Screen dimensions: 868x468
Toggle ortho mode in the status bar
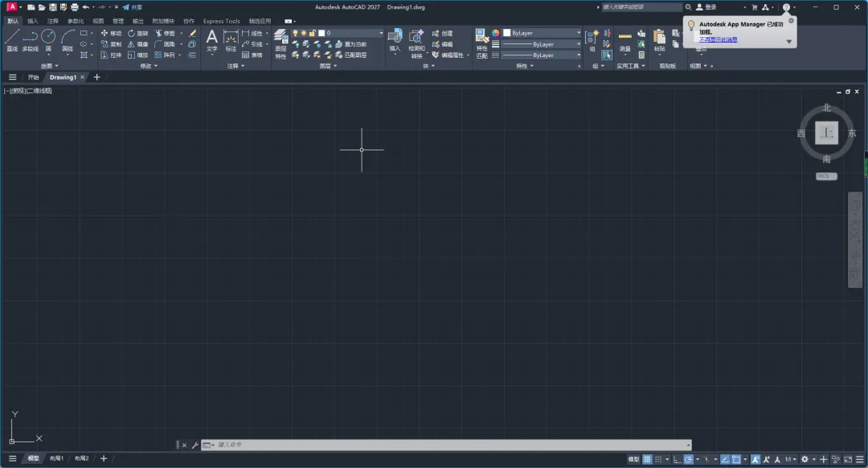[x=677, y=459]
